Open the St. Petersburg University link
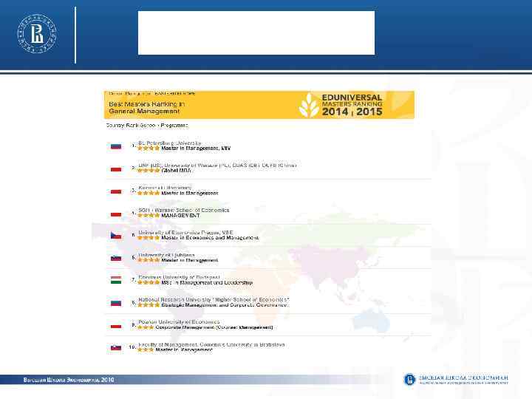This screenshot has height=399, width=532. point(170,143)
